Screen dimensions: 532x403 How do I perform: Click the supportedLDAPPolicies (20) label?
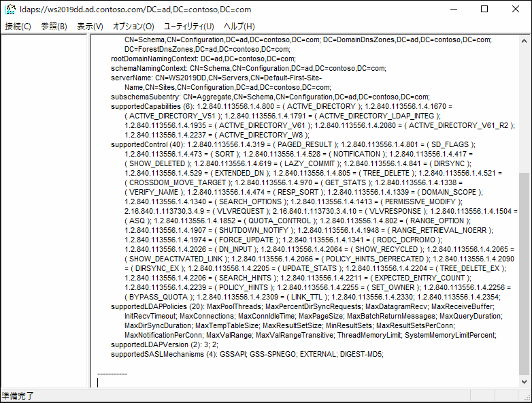coord(158,306)
